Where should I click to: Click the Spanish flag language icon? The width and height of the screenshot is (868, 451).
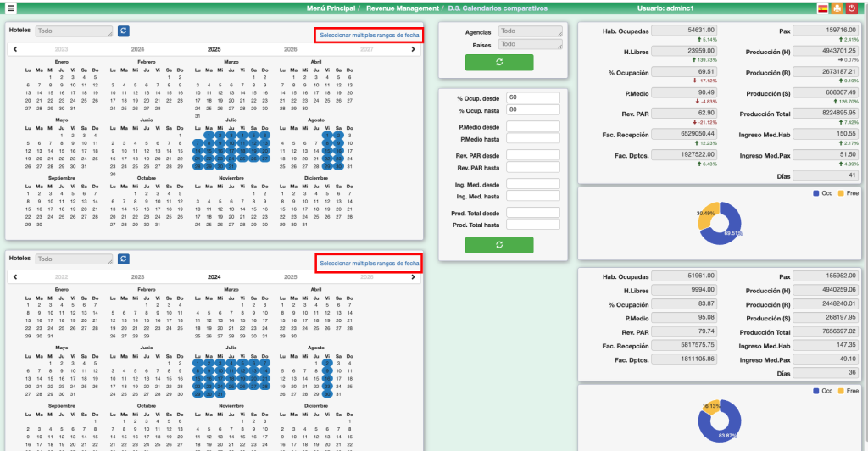click(x=822, y=8)
